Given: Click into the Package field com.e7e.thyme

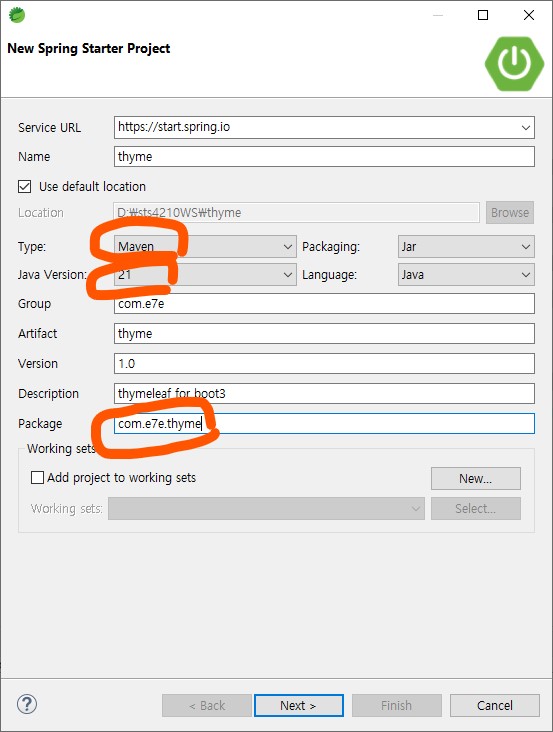Looking at the screenshot, I should (324, 423).
